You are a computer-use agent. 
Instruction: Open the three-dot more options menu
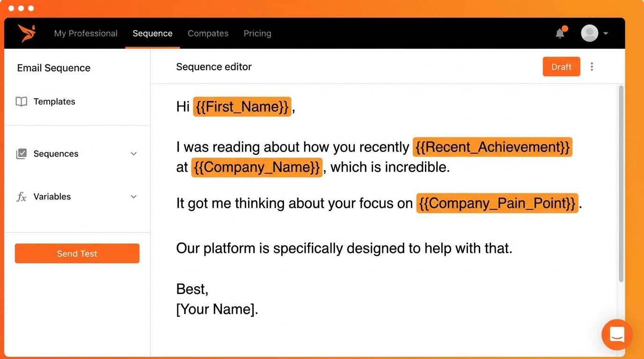pyautogui.click(x=592, y=67)
